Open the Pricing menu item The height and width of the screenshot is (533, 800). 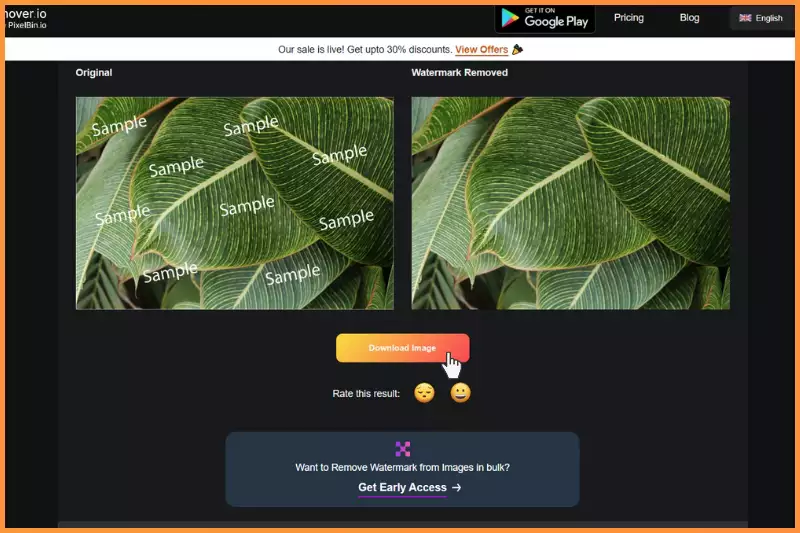(629, 18)
